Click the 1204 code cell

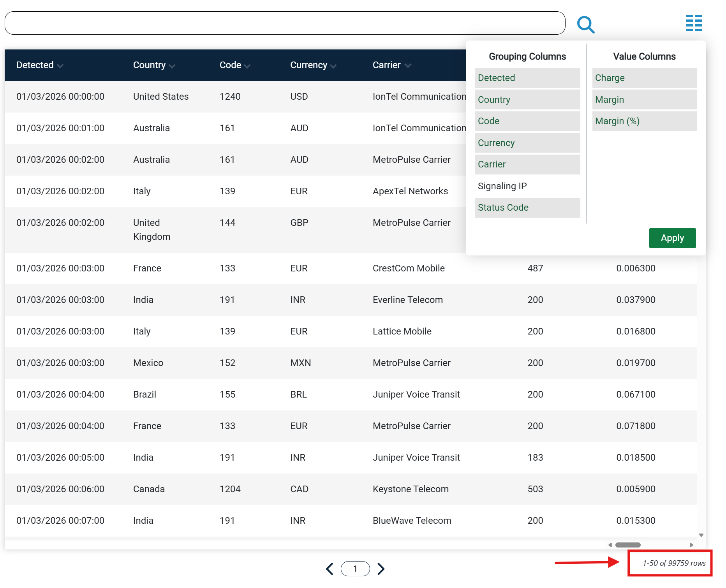[x=230, y=489]
